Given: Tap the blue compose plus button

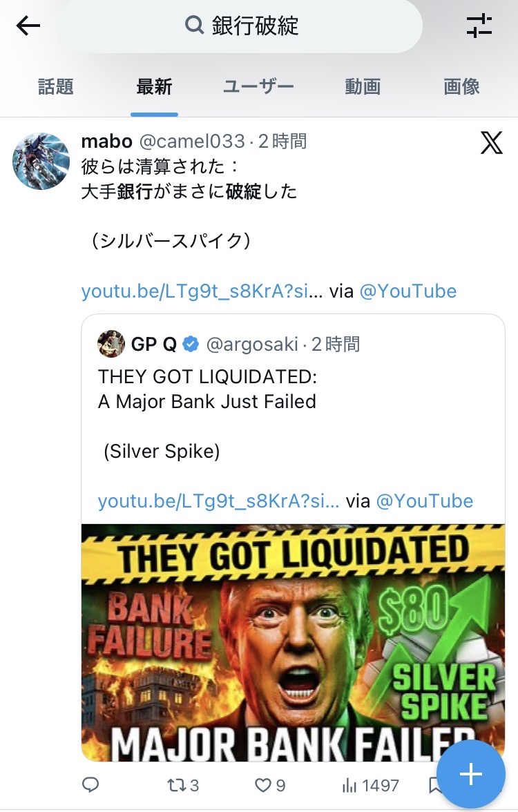Looking at the screenshot, I should [x=470, y=774].
